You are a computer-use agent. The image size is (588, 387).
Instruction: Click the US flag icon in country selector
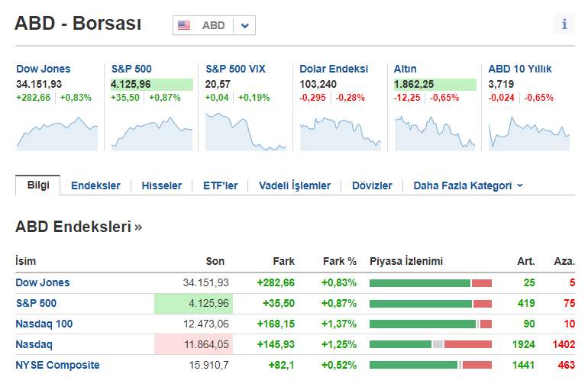pos(184,25)
